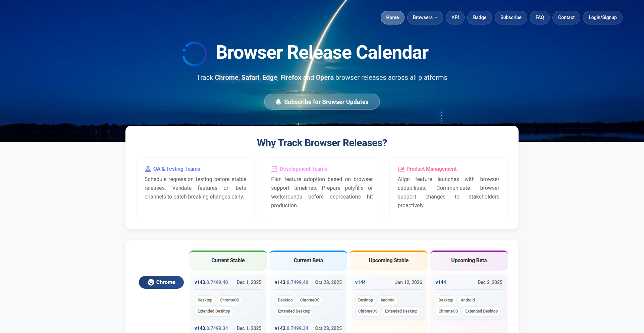Click v144 under Upcoming Stable
Viewport: 644px width, 333px height.
(x=361, y=282)
